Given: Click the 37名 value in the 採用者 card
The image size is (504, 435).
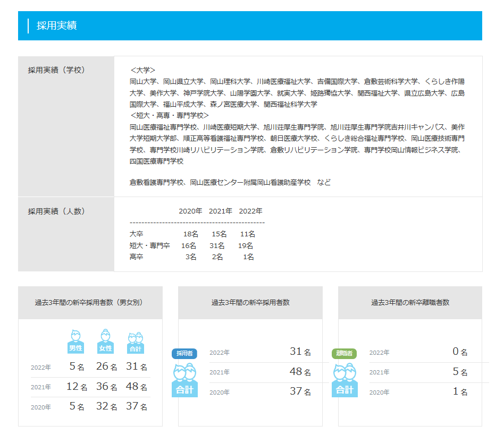Looking at the screenshot, I should pos(300,391).
